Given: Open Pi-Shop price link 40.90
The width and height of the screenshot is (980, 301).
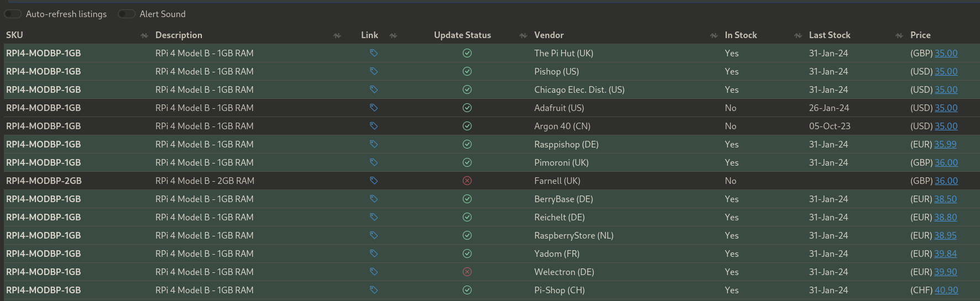Looking at the screenshot, I should point(946,290).
